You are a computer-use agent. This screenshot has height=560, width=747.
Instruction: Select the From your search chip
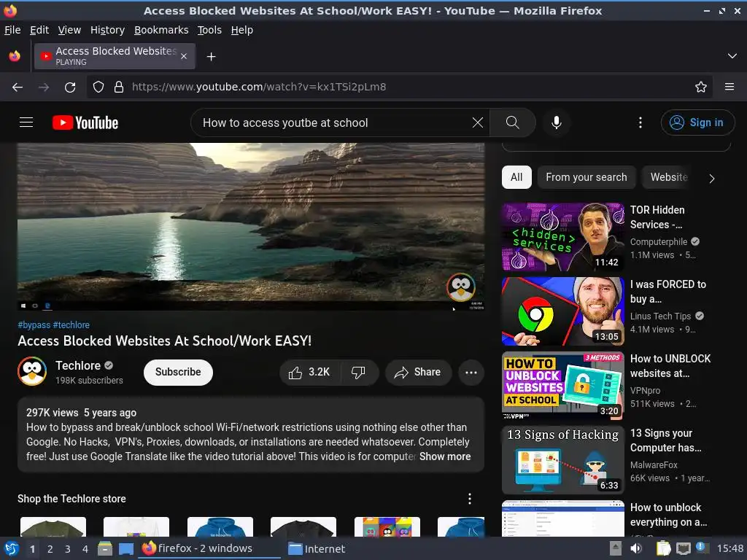(587, 177)
